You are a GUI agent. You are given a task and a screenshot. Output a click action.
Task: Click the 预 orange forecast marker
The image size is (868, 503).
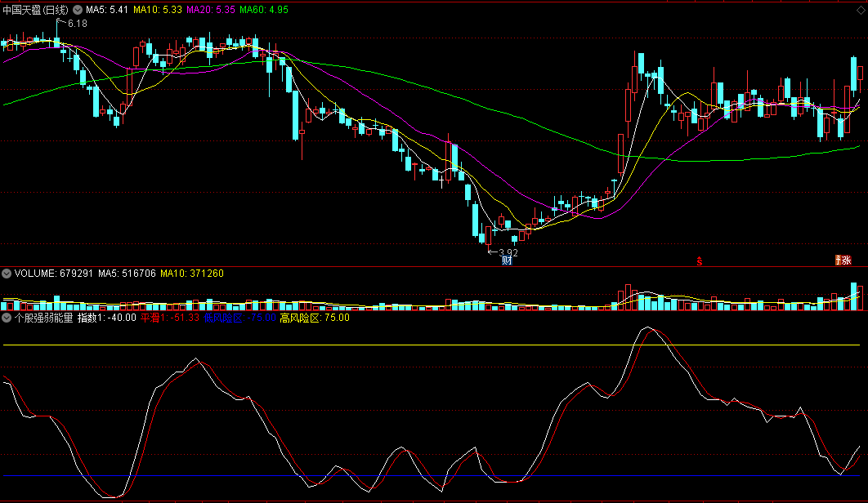point(838,260)
